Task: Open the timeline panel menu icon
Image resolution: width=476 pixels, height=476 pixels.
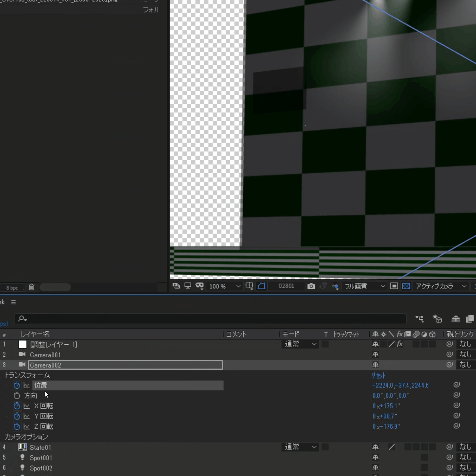Action: pos(13,302)
